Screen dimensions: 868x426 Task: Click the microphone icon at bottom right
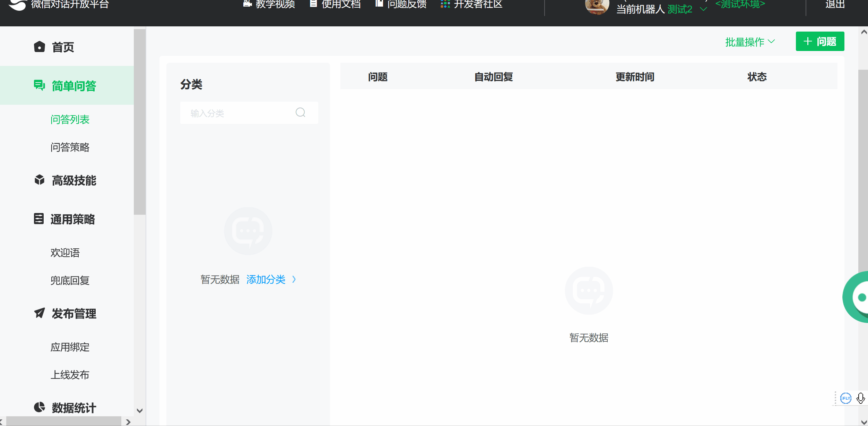[x=860, y=398]
